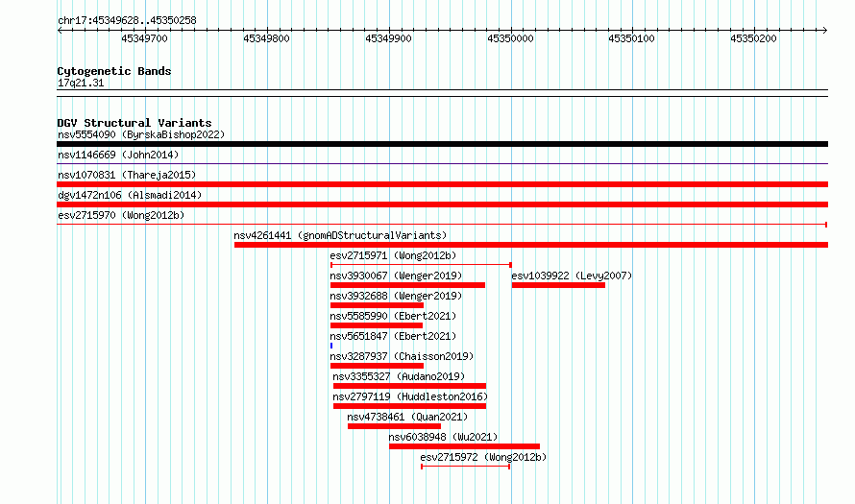The height and width of the screenshot is (504, 855).
Task: Click the red nsv5585990 variant bar
Action: click(377, 325)
